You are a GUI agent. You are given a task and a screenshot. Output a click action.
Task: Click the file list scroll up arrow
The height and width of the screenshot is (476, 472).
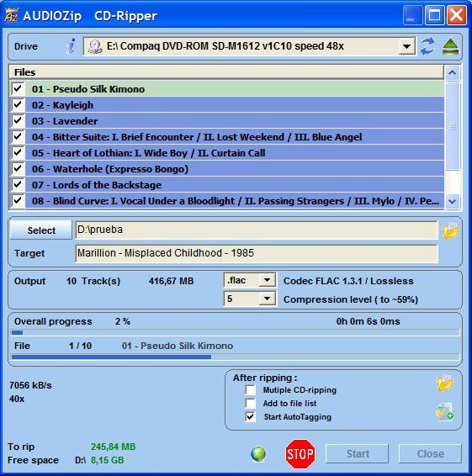point(453,72)
